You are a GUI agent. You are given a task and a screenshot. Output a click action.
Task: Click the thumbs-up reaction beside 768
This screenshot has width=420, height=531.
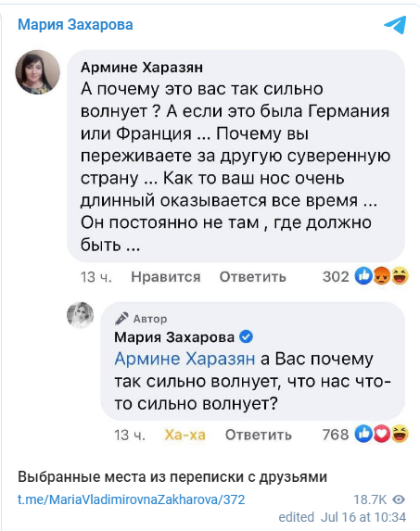tap(363, 434)
